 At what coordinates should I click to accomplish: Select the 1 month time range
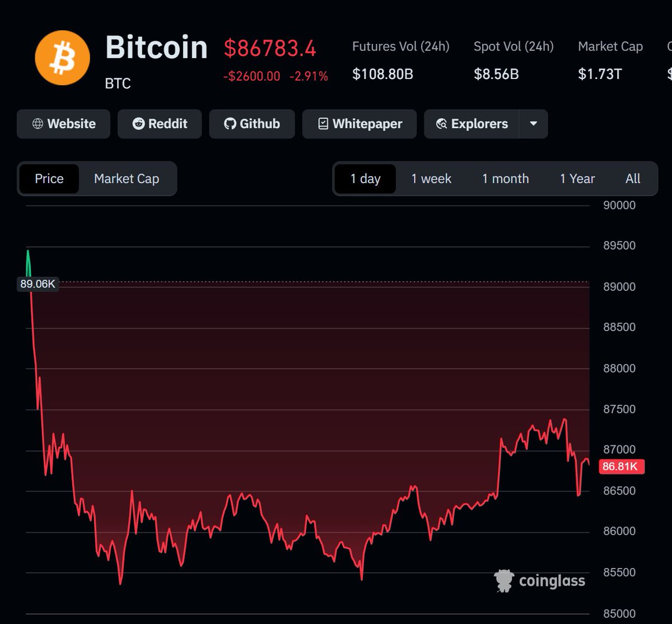point(506,179)
